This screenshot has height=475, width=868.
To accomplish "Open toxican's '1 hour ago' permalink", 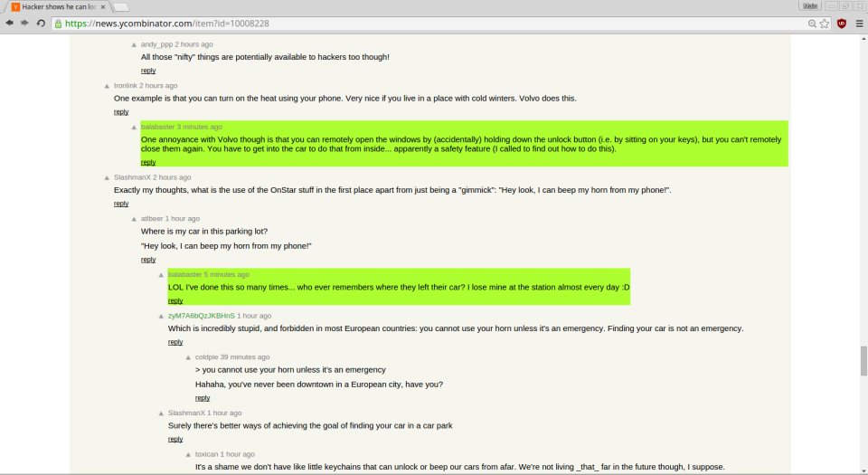I will click(x=238, y=454).
